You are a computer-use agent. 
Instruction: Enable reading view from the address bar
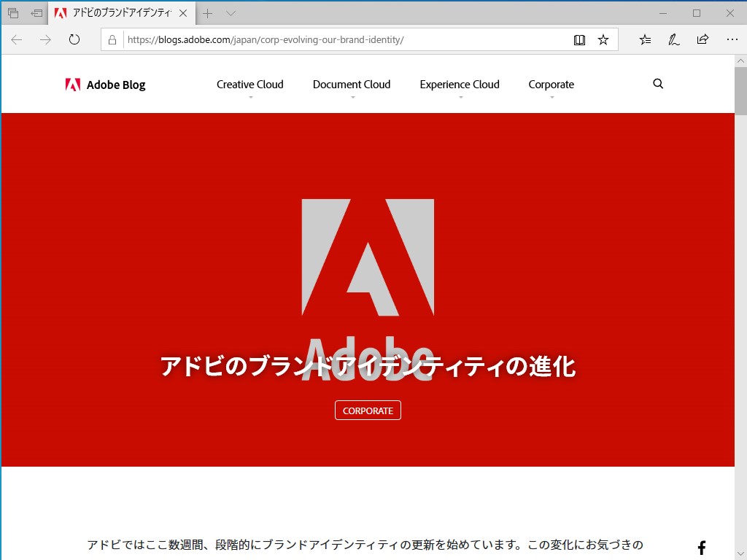pyautogui.click(x=579, y=40)
